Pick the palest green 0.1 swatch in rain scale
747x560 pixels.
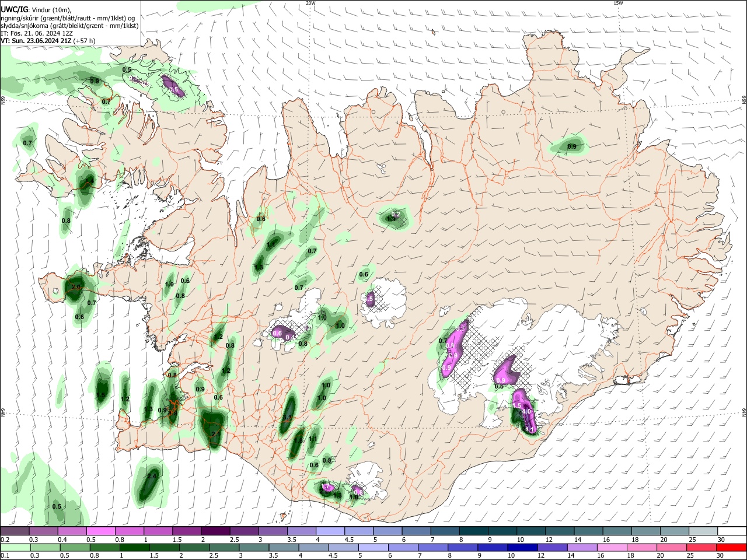click(15, 548)
